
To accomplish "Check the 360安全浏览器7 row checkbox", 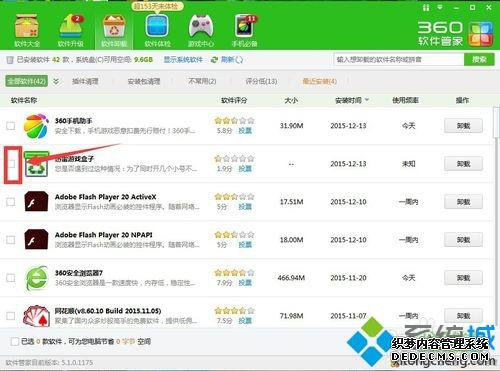I will [11, 278].
